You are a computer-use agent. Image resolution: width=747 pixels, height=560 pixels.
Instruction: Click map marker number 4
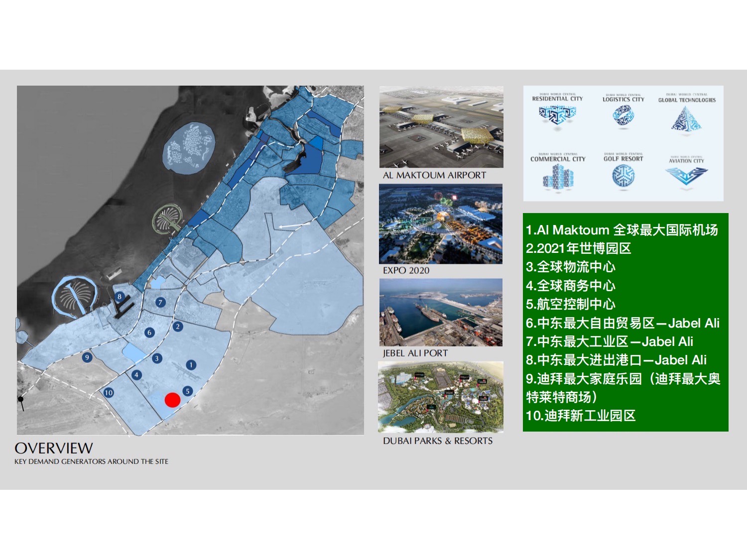(x=136, y=375)
